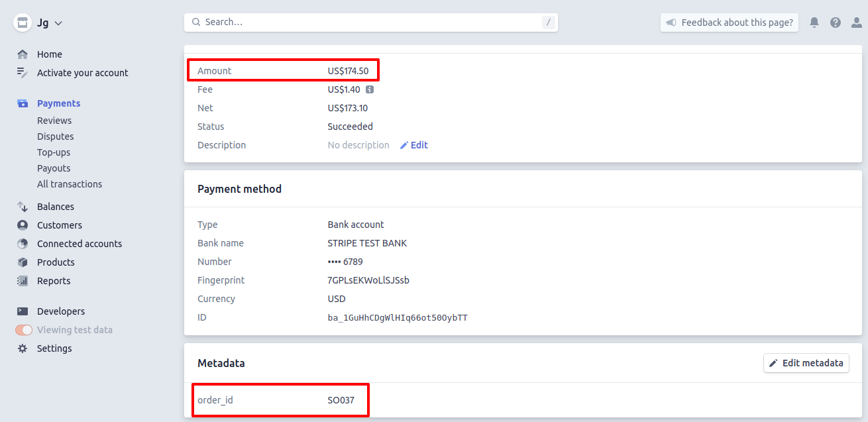Open Reports chart icon
This screenshot has height=422, width=868.
23,281
